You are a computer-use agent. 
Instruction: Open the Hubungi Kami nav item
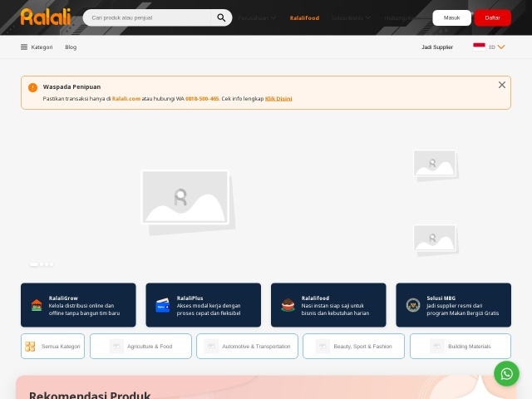click(401, 17)
